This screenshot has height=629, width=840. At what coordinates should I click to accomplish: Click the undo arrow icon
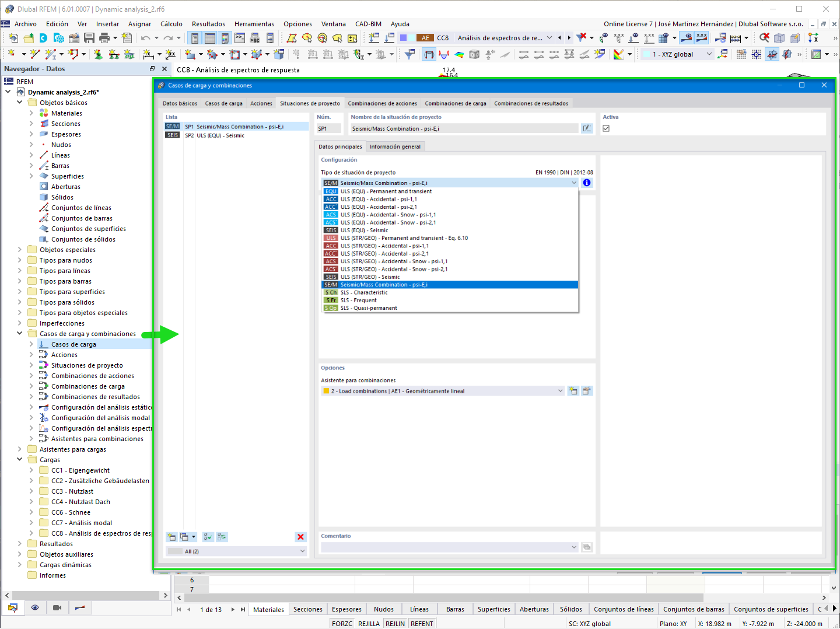click(x=145, y=38)
